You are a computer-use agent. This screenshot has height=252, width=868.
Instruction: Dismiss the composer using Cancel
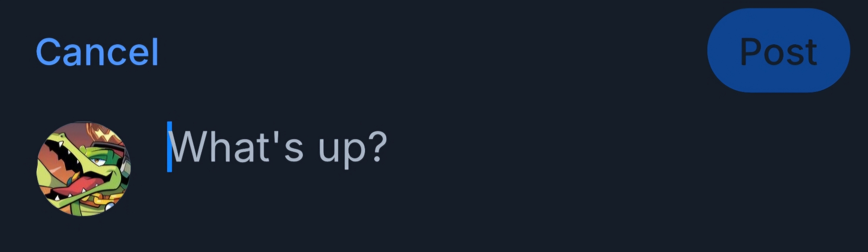click(97, 52)
